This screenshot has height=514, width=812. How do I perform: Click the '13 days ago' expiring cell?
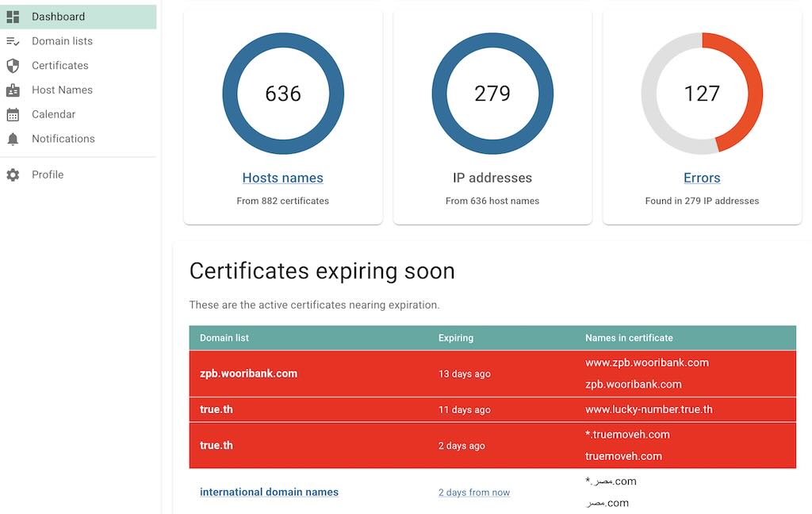coord(465,374)
